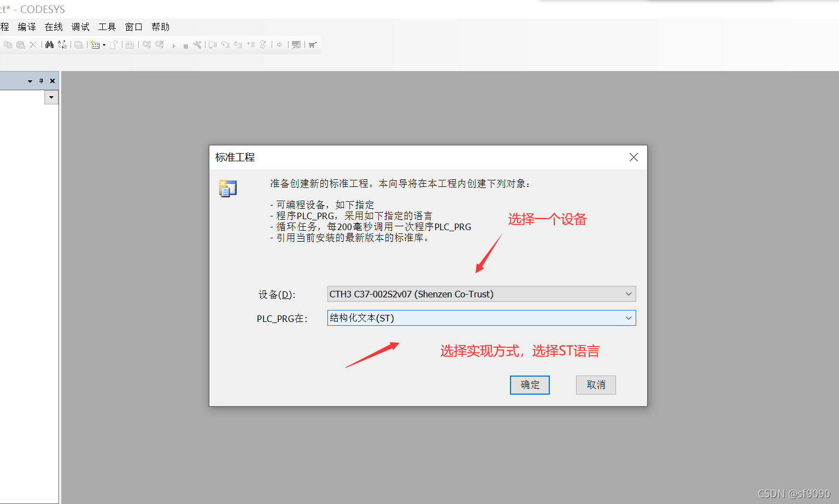This screenshot has height=504, width=839.
Task: Click the Run to Cursor icon
Action: [250, 45]
